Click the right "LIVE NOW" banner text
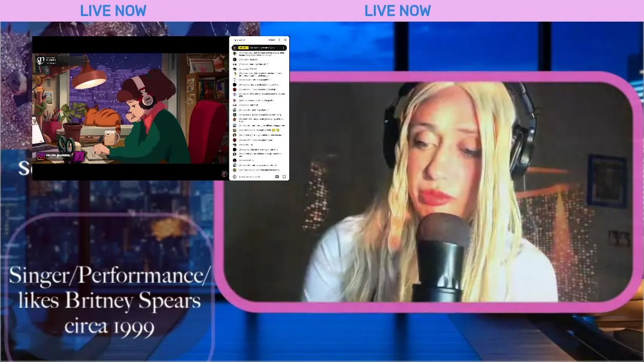Viewport: 644px width, 362px height. (x=397, y=11)
